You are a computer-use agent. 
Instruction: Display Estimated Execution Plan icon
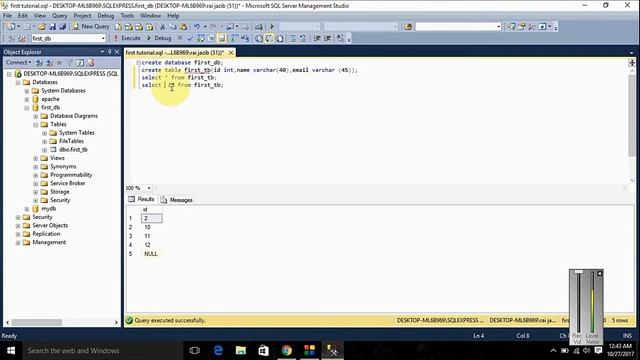tap(201, 38)
